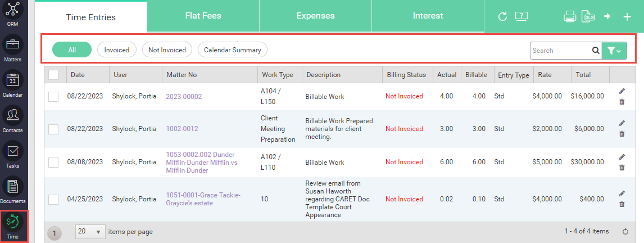Switch to the Time Entries tab
The image size is (644, 243).
[91, 17]
